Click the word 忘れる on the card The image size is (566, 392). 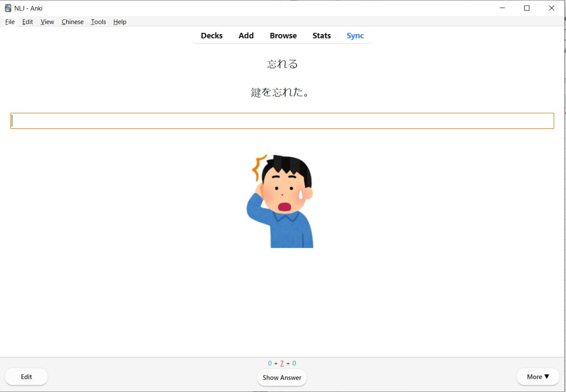pos(282,64)
